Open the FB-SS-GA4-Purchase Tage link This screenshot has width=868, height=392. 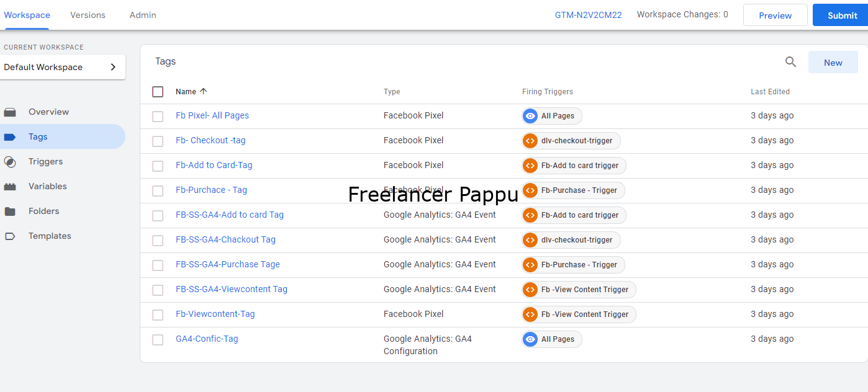228,264
